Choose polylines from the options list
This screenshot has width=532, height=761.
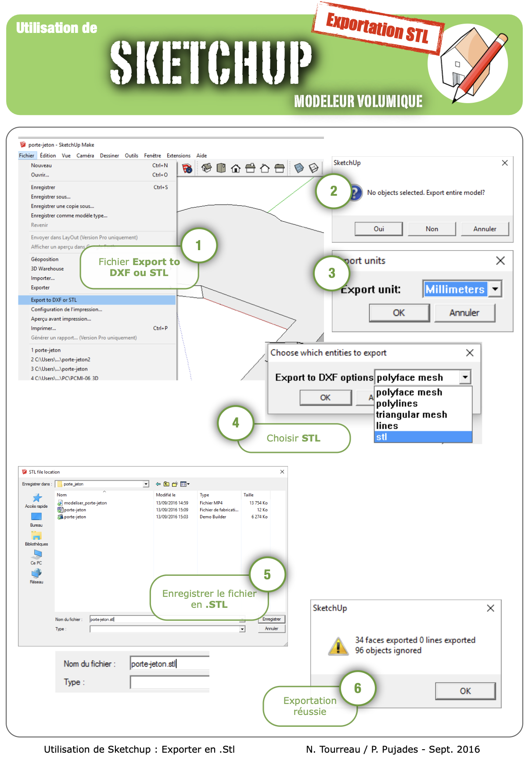(x=423, y=403)
